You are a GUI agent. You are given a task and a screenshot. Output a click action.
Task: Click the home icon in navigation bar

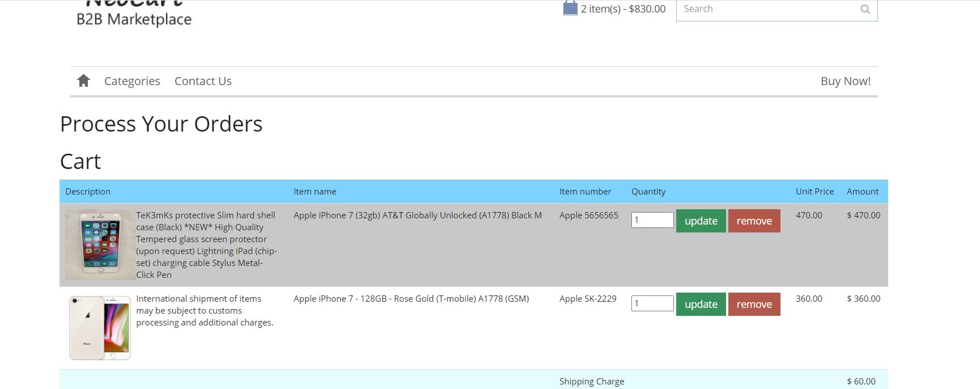coord(83,81)
